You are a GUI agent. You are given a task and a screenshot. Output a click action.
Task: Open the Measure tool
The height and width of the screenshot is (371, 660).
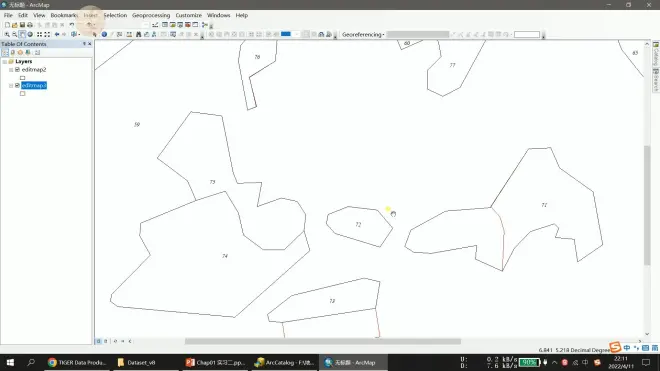click(x=129, y=35)
